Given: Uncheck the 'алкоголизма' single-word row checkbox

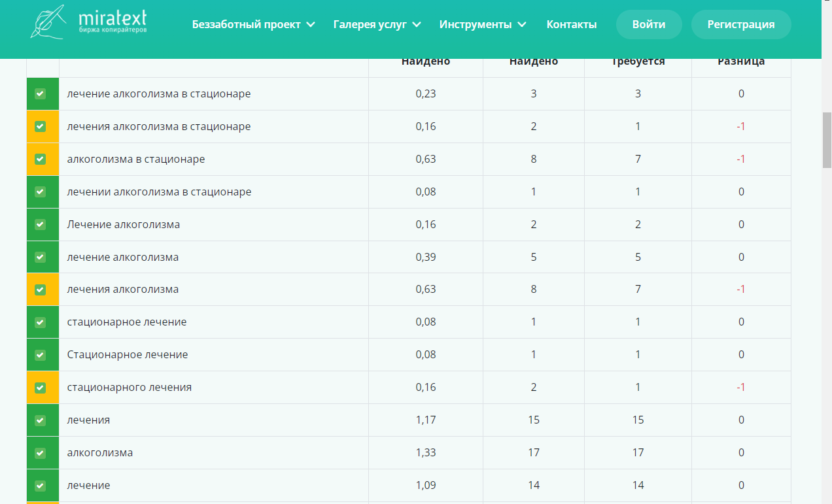Looking at the screenshot, I should click(40, 453).
